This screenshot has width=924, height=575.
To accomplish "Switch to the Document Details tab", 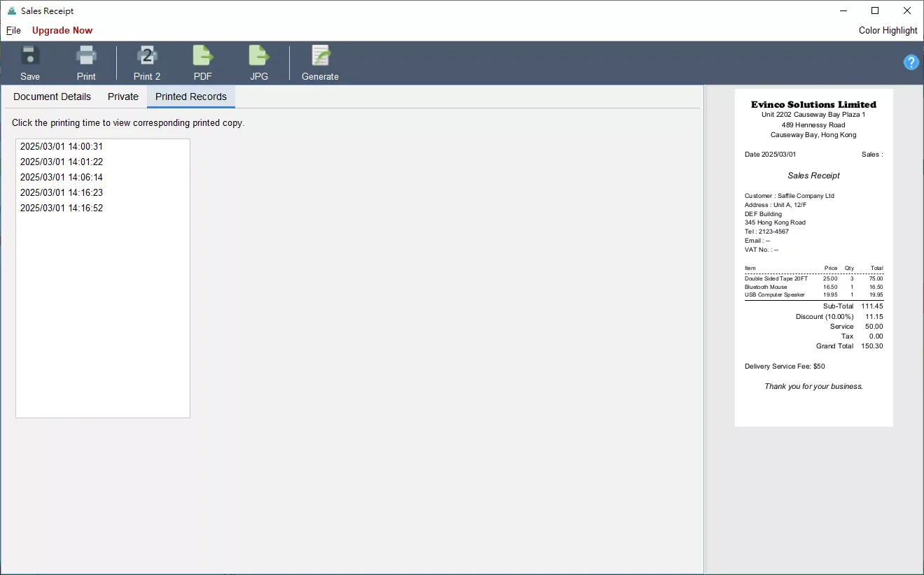I will click(x=52, y=97).
